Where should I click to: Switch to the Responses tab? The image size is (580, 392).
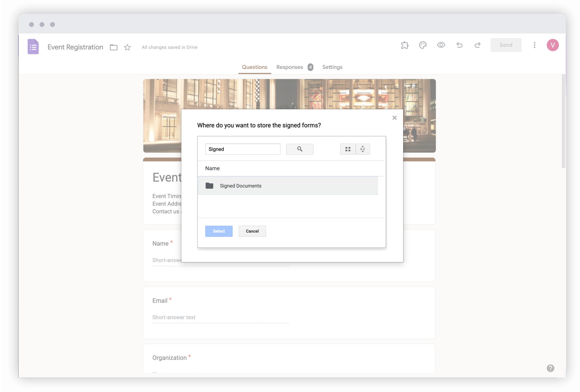289,67
